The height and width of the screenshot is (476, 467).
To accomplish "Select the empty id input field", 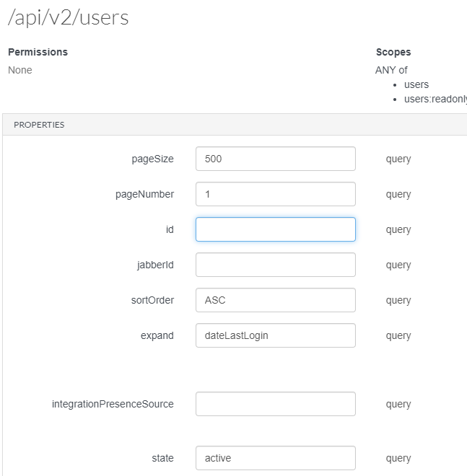I will [x=275, y=229].
